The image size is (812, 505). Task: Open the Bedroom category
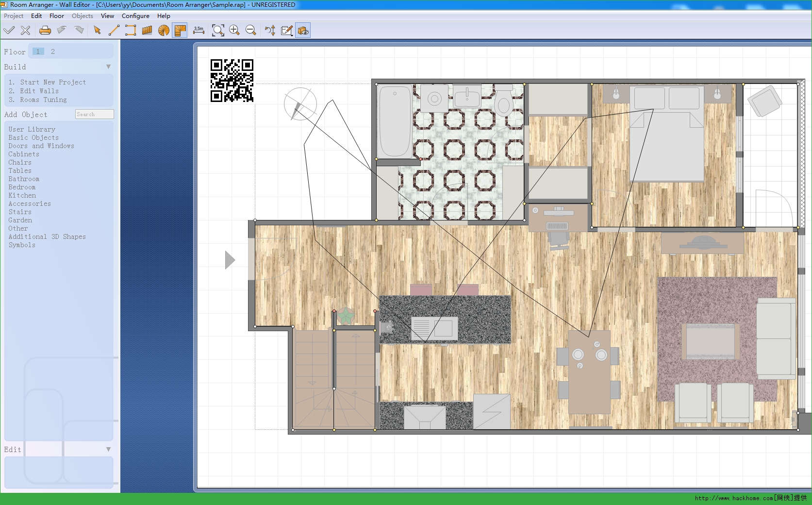22,187
